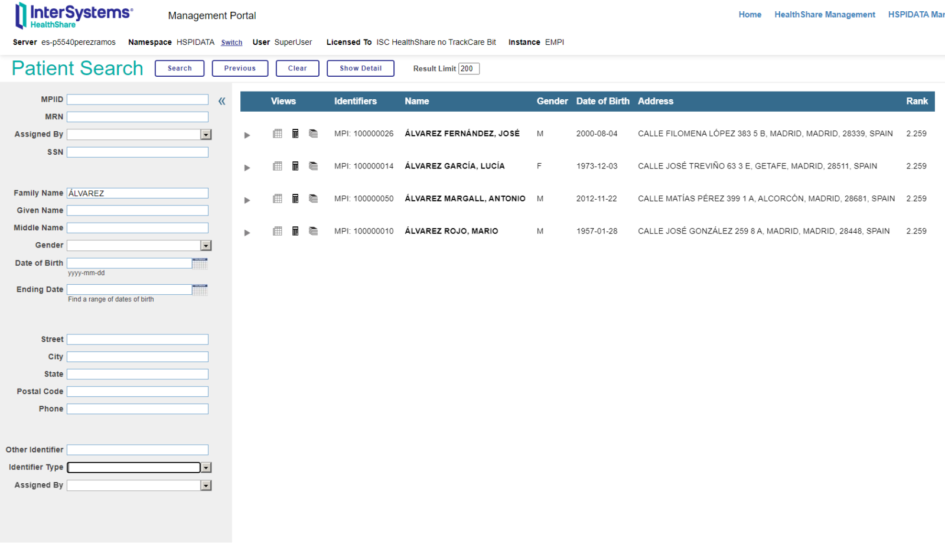Click into the Family Name field
Viewport: 945px width, 560px height.
(x=138, y=193)
